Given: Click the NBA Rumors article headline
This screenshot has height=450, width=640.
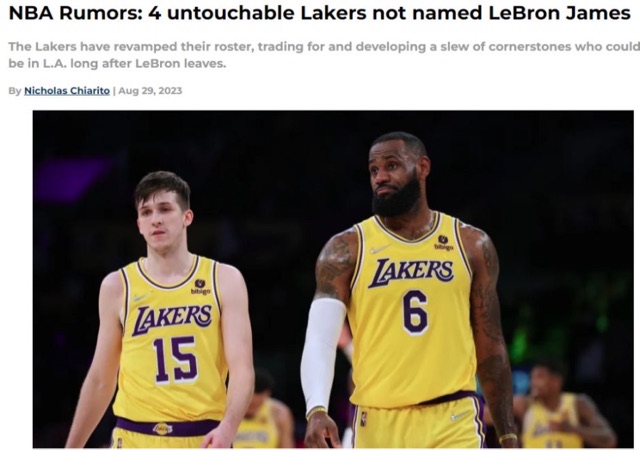Looking at the screenshot, I should pyautogui.click(x=319, y=13).
